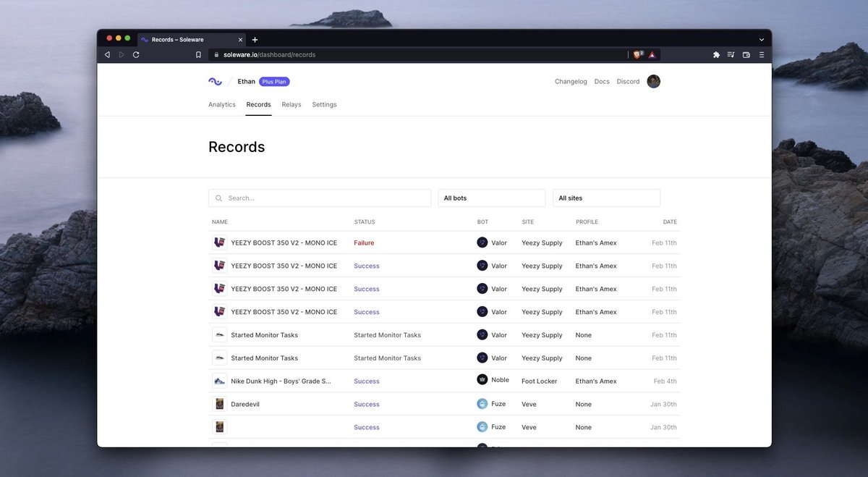This screenshot has height=477, width=868.
Task: Open the extensions puzzle icon
Action: tap(716, 54)
